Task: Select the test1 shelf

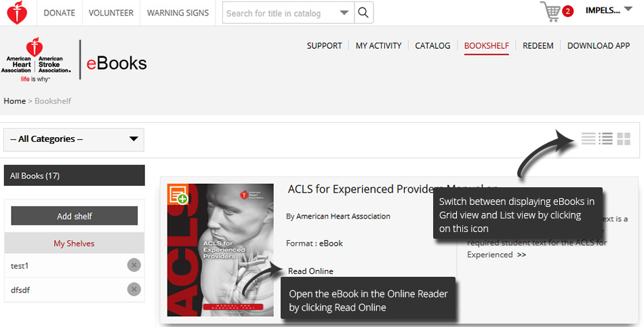Action: (20, 265)
